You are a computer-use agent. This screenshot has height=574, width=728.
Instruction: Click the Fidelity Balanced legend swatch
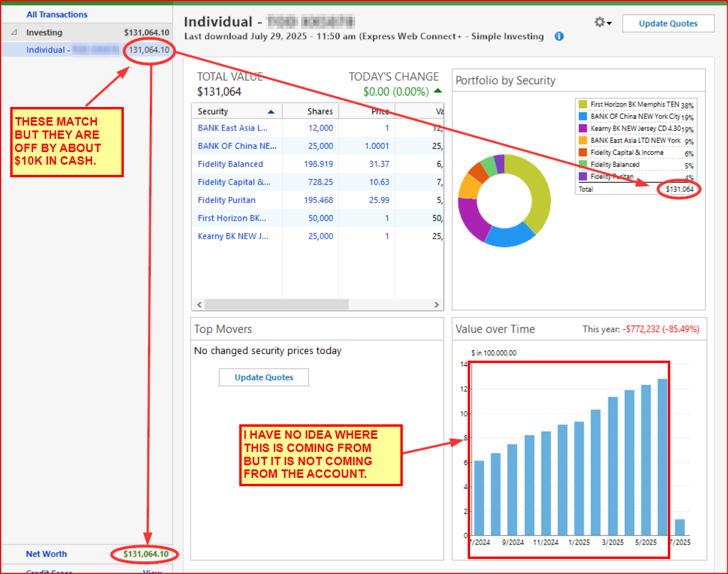click(x=583, y=164)
